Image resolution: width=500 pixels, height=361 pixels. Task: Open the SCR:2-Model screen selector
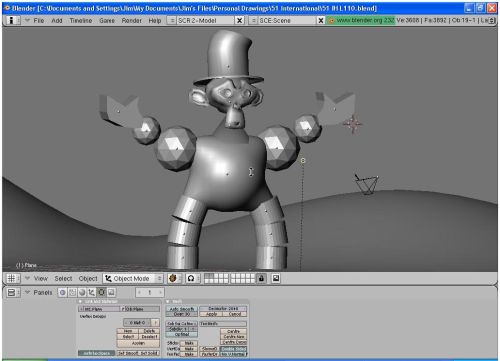coord(202,20)
